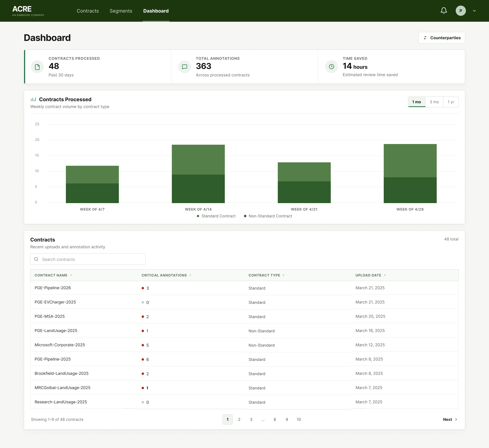Click the March 20, 2025 upload date
This screenshot has height=448, width=489.
point(370,317)
